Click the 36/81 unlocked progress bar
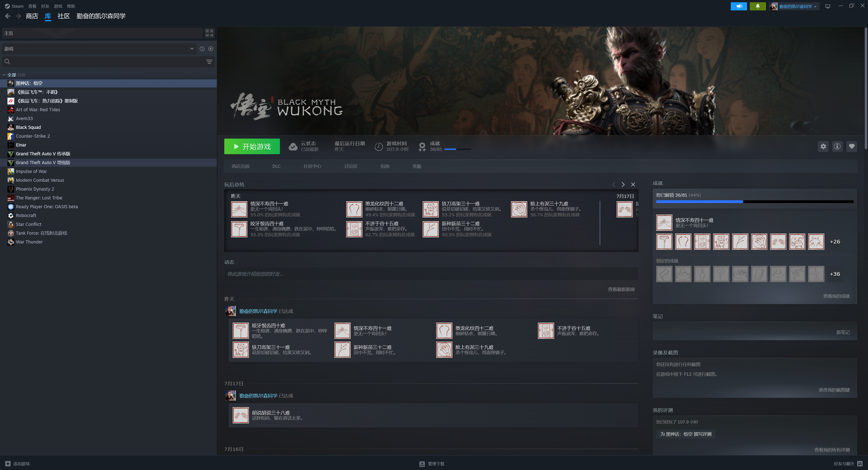This screenshot has width=868, height=470. (x=754, y=201)
